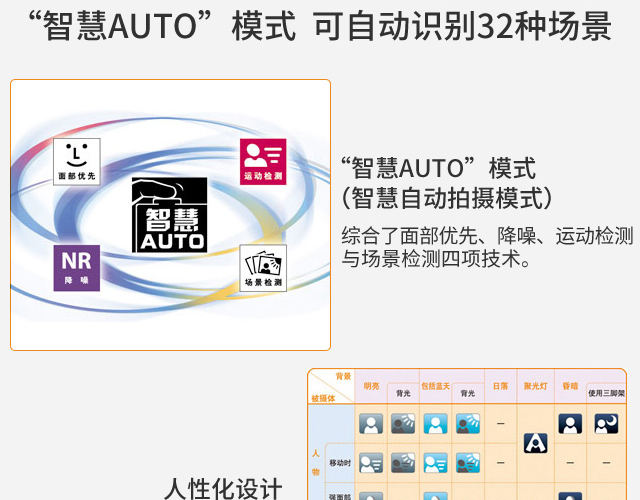This screenshot has width=640, height=500.
Task: Click the 明亮 column header
Action: tap(371, 386)
